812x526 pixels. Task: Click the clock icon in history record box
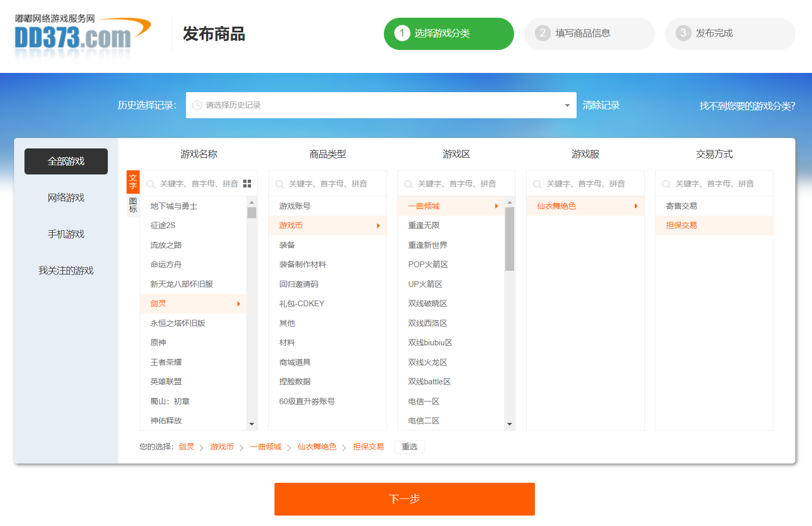[x=197, y=105]
